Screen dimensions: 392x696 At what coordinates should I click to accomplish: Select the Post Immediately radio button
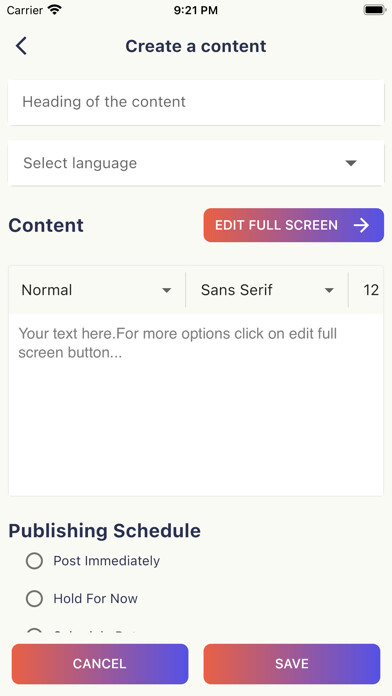(x=34, y=561)
